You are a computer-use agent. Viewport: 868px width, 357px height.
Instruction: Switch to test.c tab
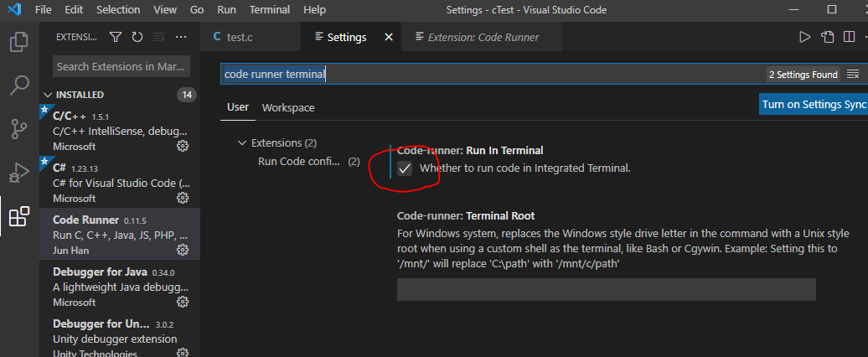[251, 37]
